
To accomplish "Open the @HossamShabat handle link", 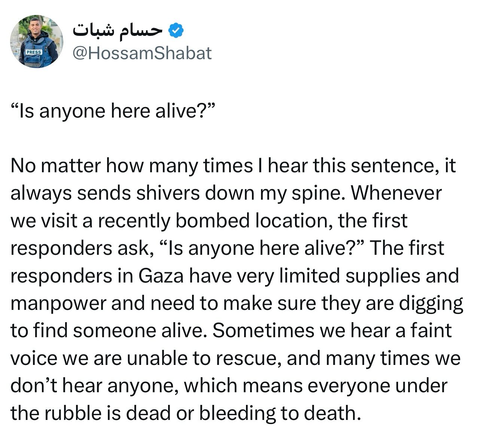I will (142, 53).
